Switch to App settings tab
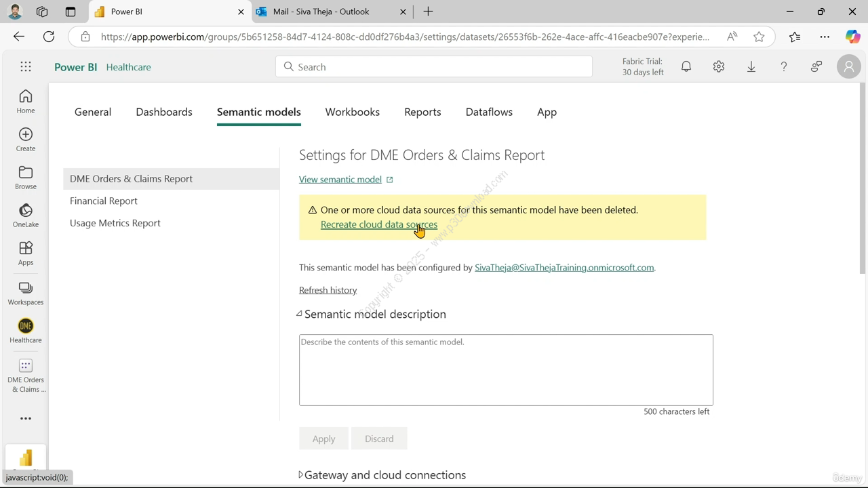Screen dimensions: 868x488 [547, 112]
